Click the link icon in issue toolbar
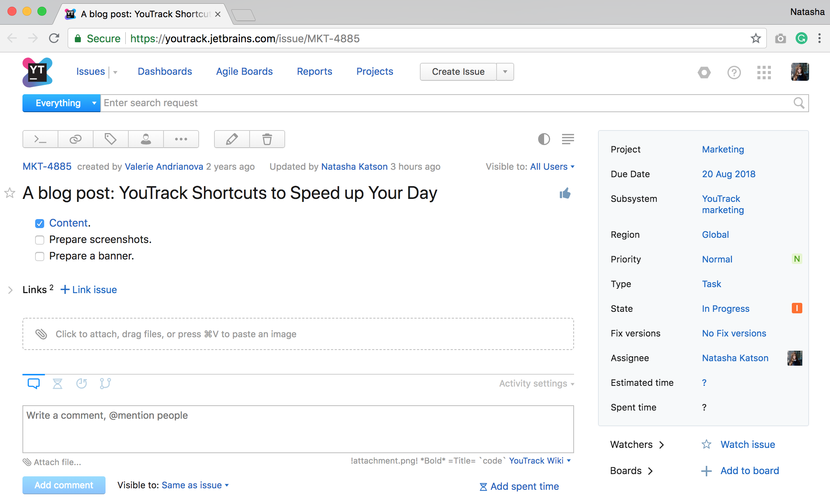 (75, 139)
